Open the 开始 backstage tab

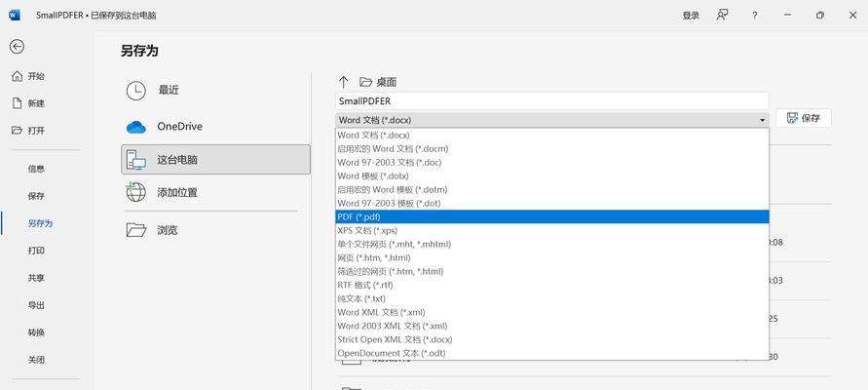pyautogui.click(x=36, y=76)
